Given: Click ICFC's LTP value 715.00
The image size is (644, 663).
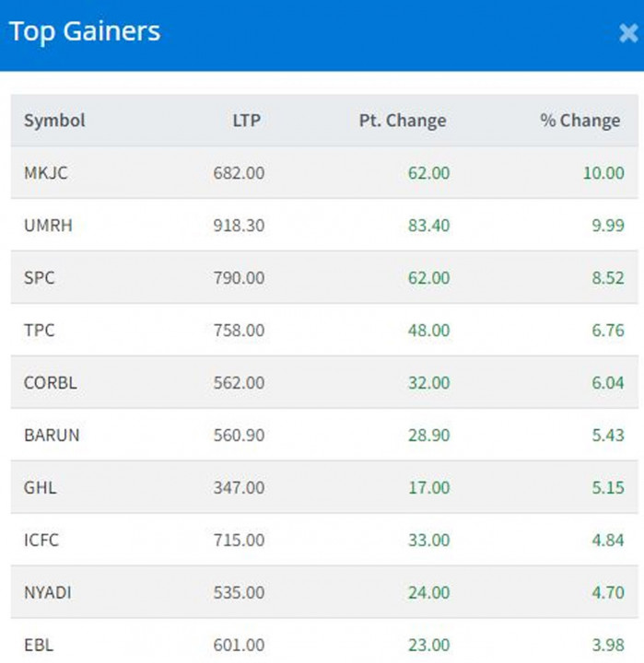Looking at the screenshot, I should pos(237,540).
